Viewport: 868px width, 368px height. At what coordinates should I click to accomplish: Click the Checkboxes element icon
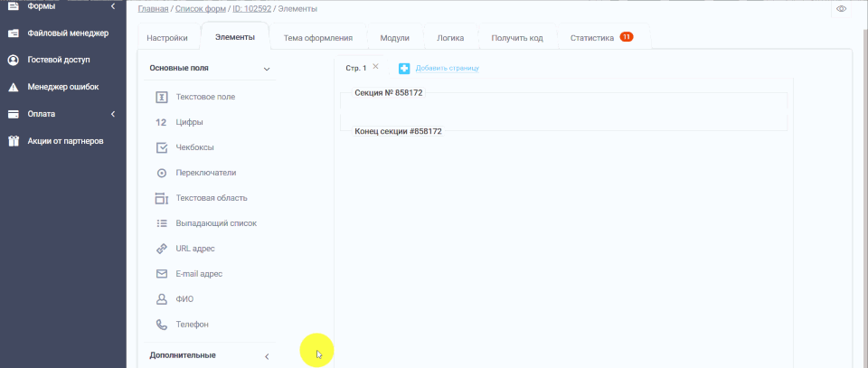[162, 147]
